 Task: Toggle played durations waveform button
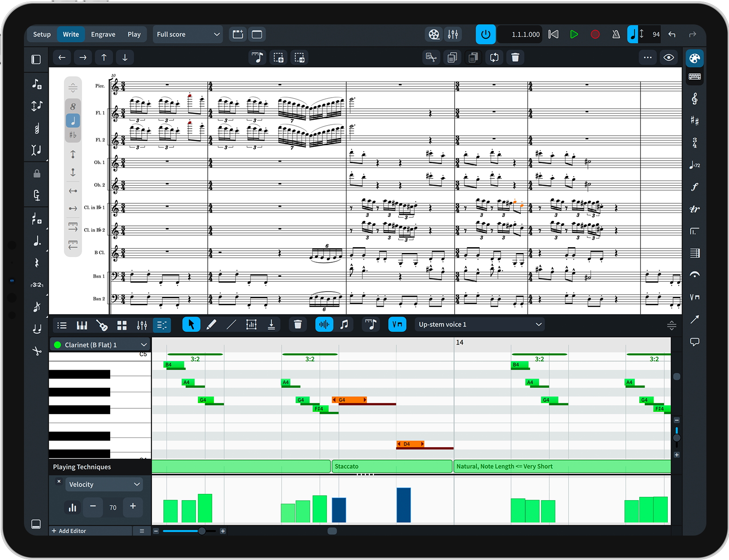pos(324,325)
